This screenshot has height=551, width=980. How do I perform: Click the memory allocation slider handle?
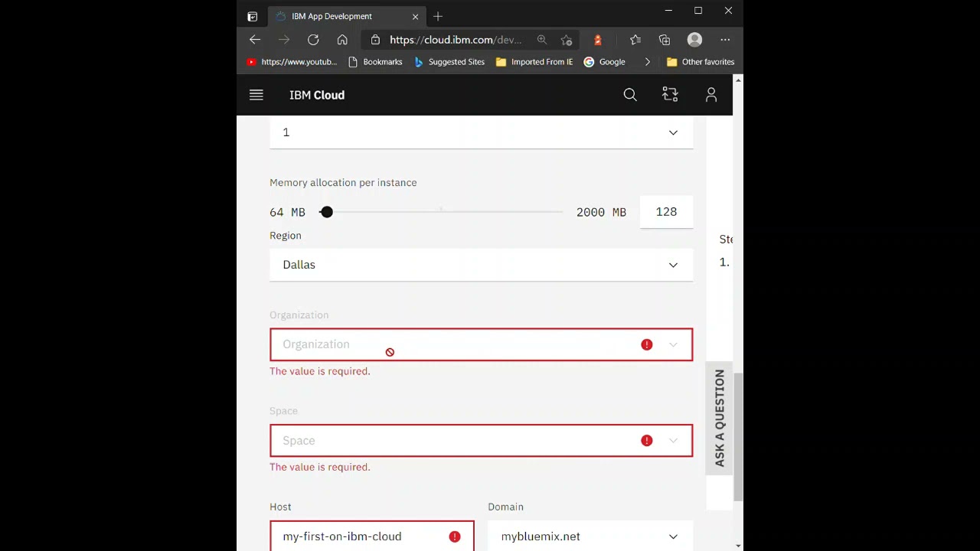pos(327,212)
